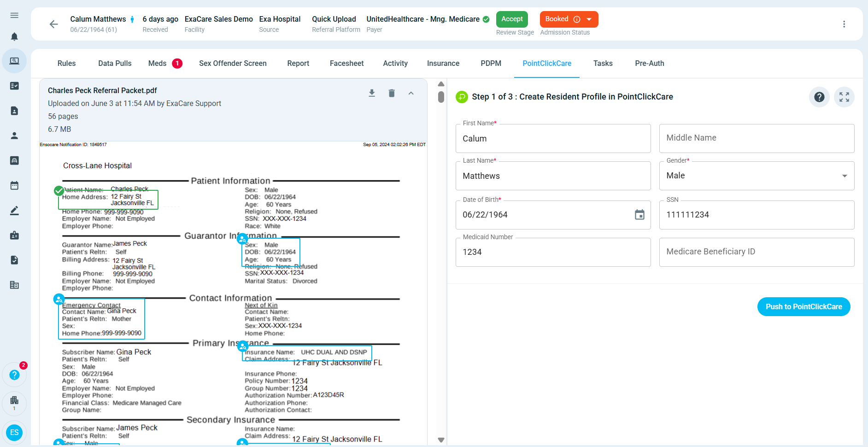Open the three-dot more options menu
This screenshot has height=447, width=868.
coord(844,24)
